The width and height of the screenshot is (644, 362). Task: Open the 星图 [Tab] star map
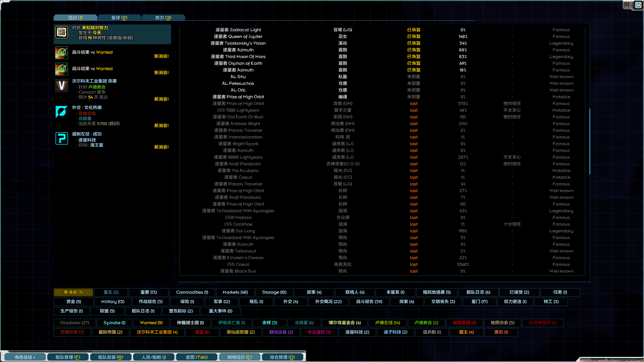(x=197, y=357)
